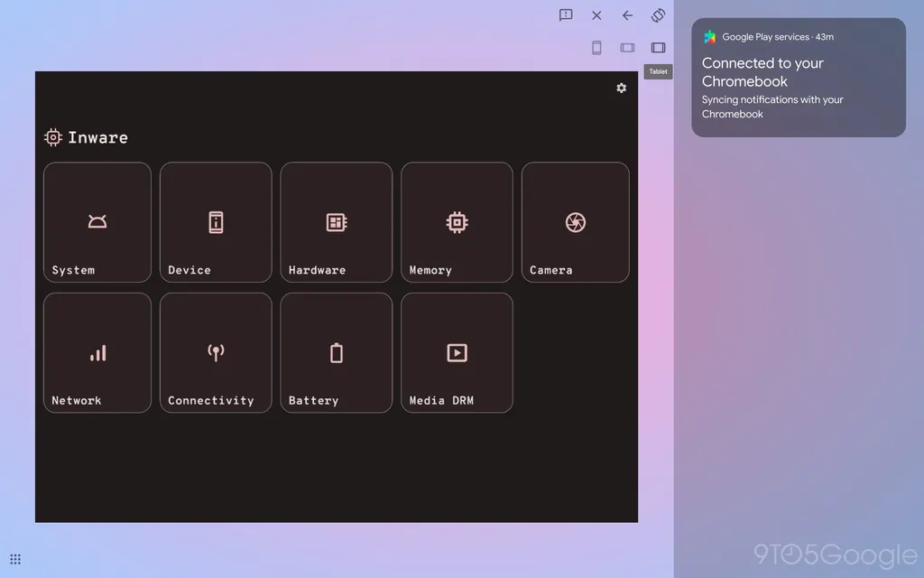This screenshot has height=578, width=924.
Task: Switch to landscape phone layout
Action: point(627,48)
